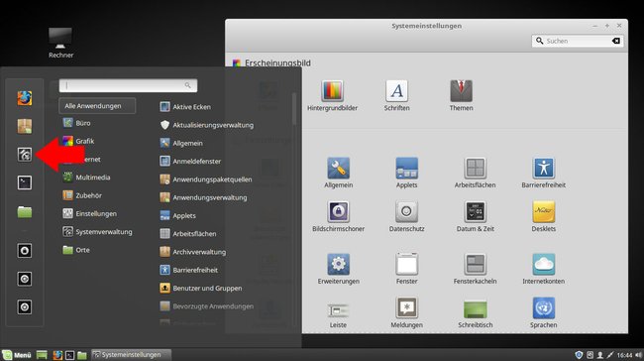Image resolution: width=644 pixels, height=361 pixels.
Task: Click the logout icon in favorites sidebar
Action: pos(24,279)
